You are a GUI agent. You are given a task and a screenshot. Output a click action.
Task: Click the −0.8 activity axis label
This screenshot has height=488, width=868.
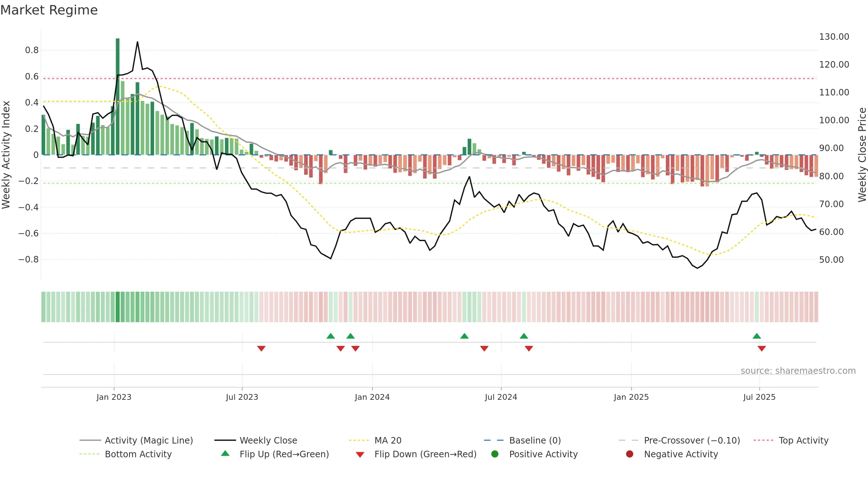pyautogui.click(x=29, y=260)
